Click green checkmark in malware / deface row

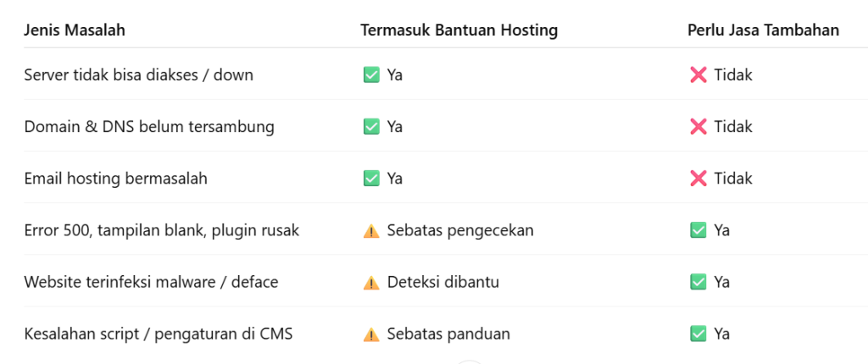[x=698, y=282]
